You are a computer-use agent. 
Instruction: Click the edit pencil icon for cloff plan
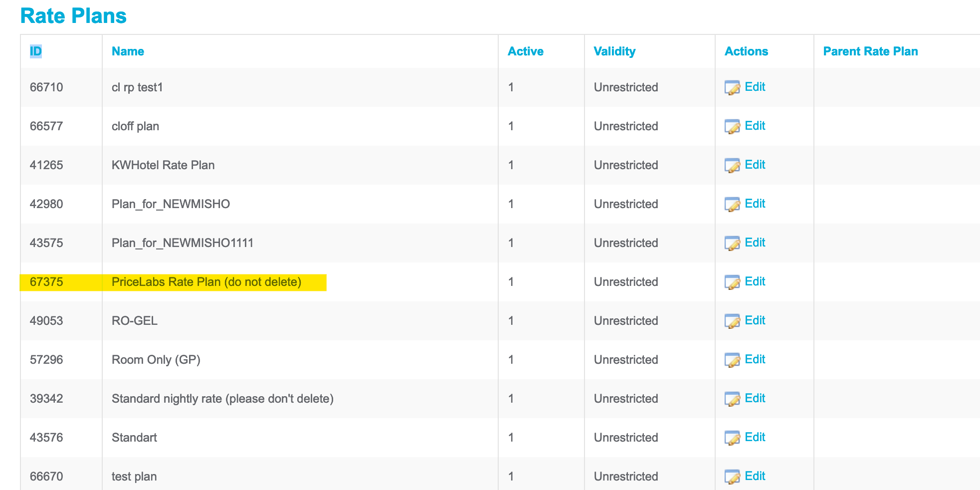click(x=732, y=126)
